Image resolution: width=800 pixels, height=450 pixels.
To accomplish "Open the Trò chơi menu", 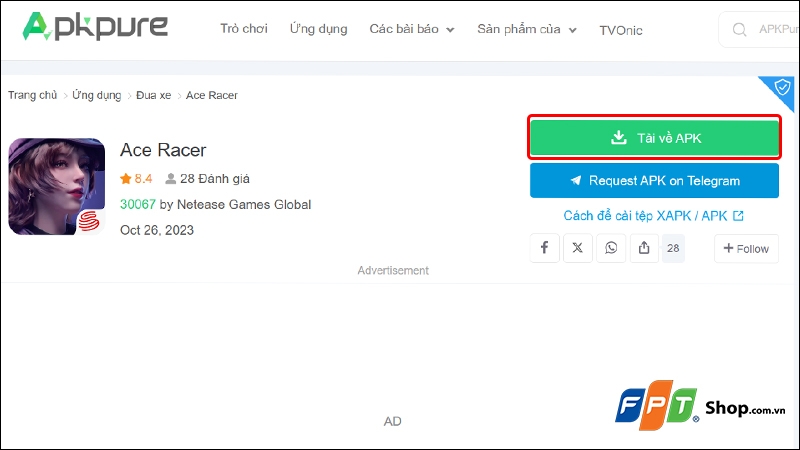I will click(x=244, y=29).
